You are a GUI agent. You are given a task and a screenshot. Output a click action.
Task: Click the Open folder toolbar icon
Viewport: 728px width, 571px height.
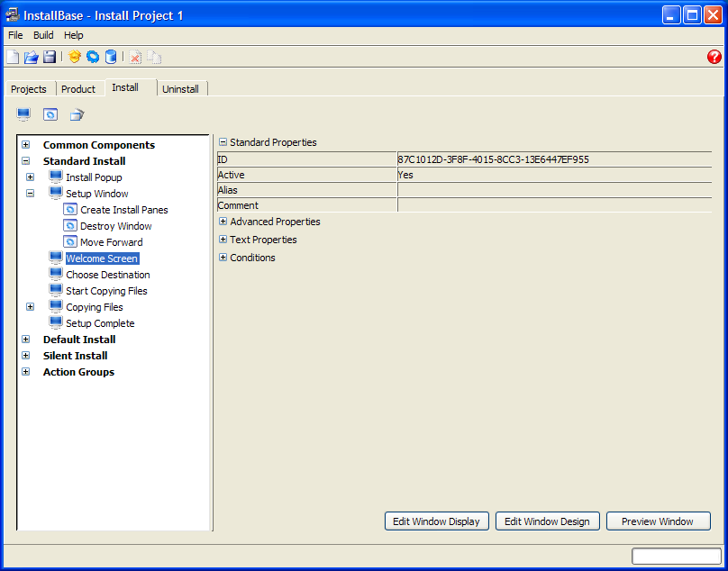pos(31,57)
